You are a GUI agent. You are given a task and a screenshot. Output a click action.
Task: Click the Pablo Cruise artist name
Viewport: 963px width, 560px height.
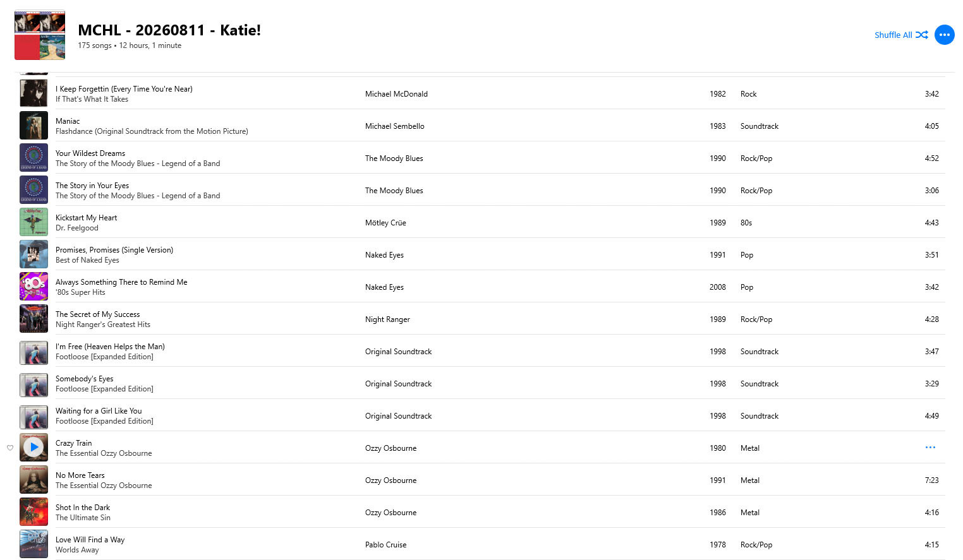(x=385, y=545)
